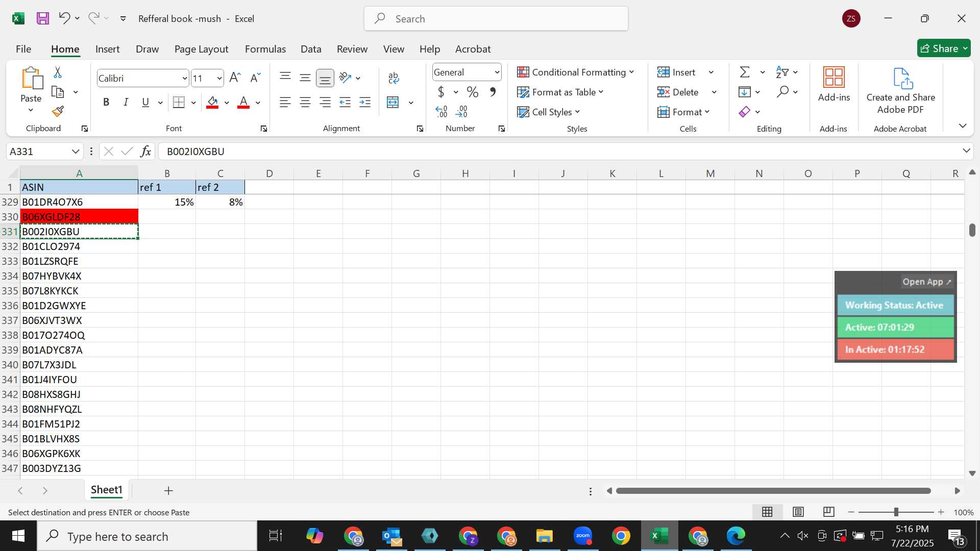Toggle underline formatting
Image resolution: width=980 pixels, height=551 pixels.
coord(145,102)
